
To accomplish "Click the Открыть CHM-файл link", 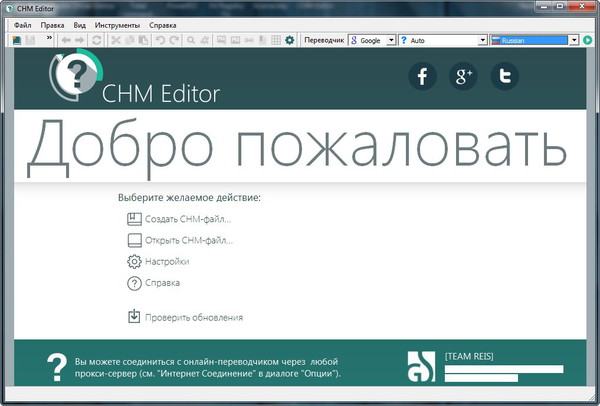I will [190, 240].
